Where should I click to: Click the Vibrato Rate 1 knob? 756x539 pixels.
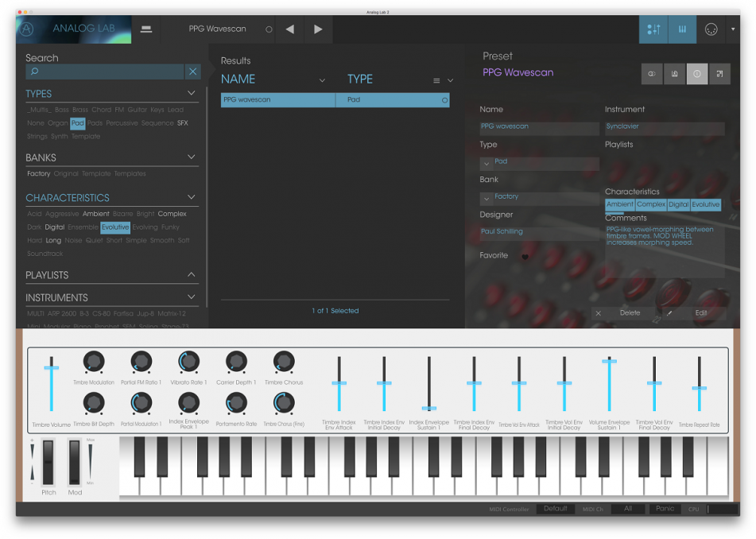(188, 362)
